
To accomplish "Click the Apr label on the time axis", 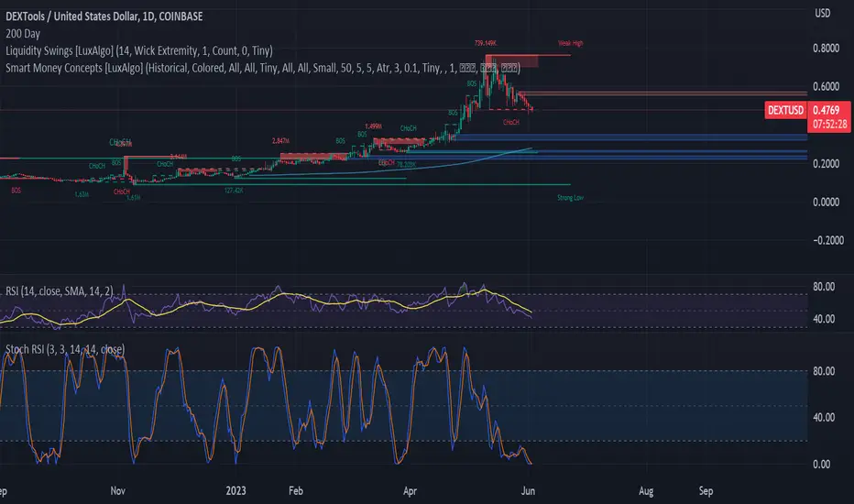I will pos(411,491).
